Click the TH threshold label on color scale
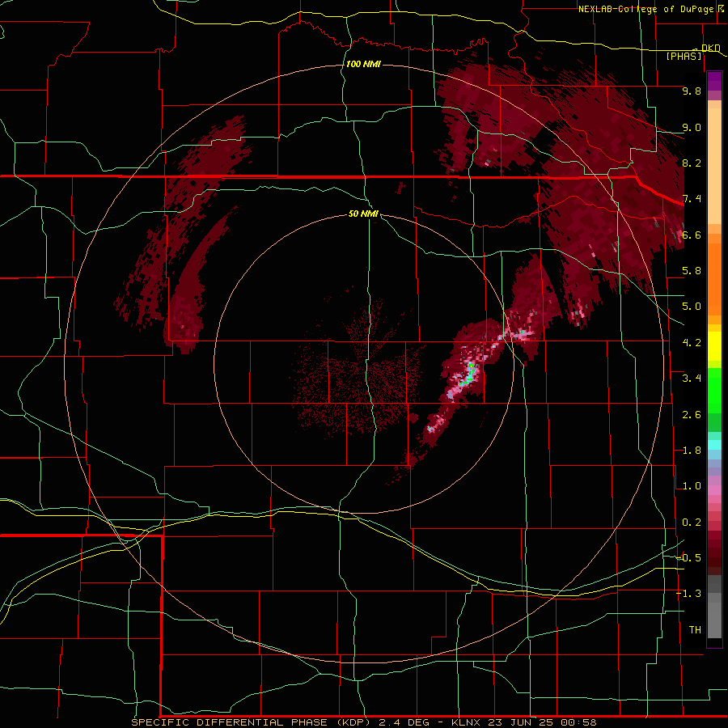The height and width of the screenshot is (728, 728). (695, 630)
